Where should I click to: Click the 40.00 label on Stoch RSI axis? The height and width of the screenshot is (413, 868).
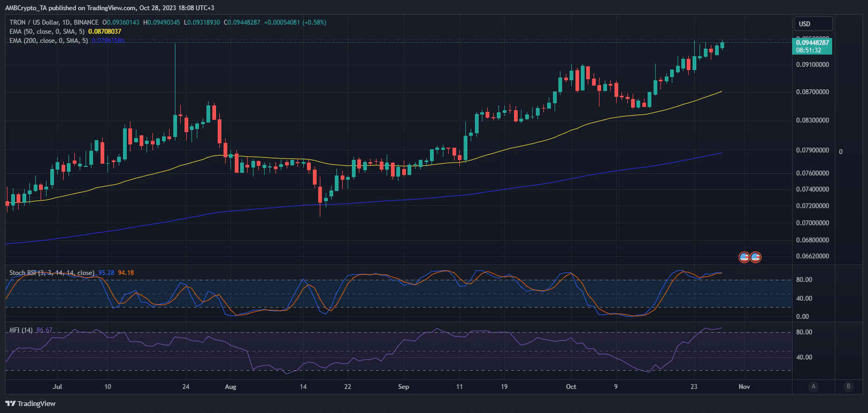804,299
